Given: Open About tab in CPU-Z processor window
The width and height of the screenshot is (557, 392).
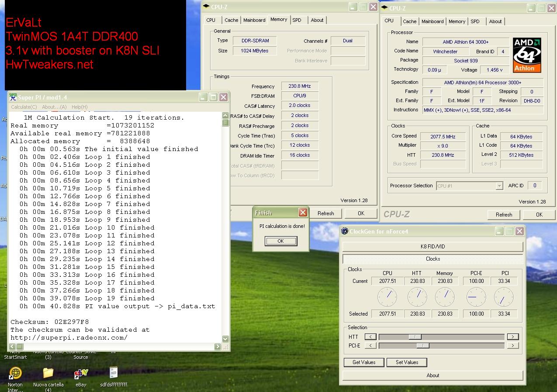Looking at the screenshot, I should [x=495, y=21].
